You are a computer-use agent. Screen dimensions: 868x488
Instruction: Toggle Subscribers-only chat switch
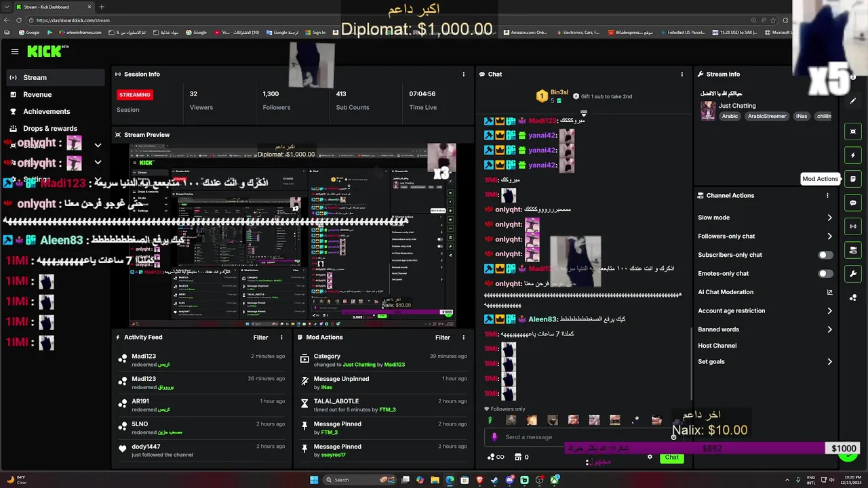tap(825, 255)
